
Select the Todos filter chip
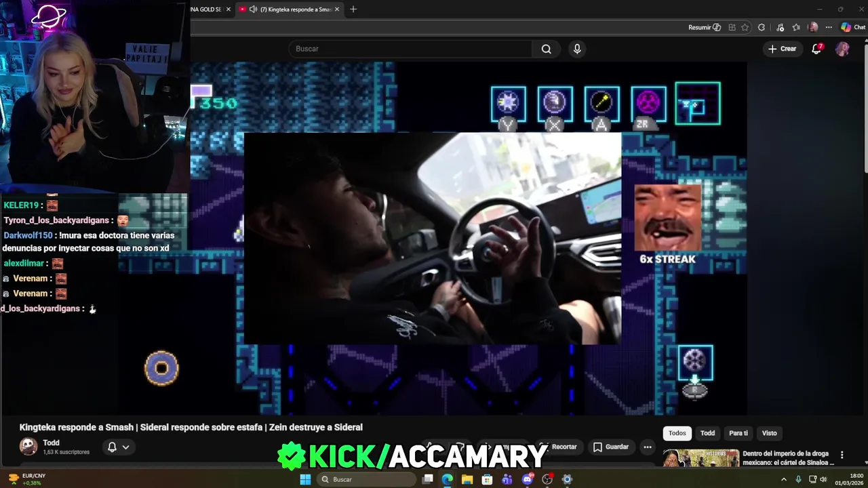pos(677,433)
